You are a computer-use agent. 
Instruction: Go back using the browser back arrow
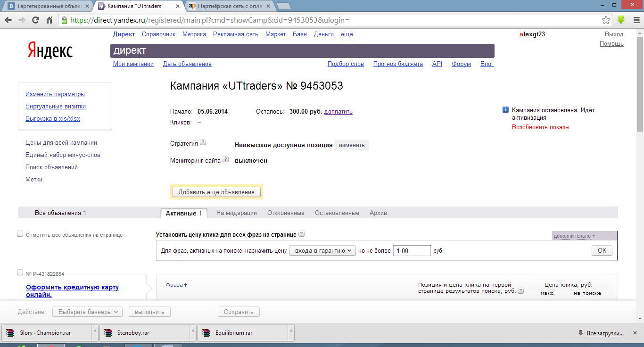click(8, 20)
